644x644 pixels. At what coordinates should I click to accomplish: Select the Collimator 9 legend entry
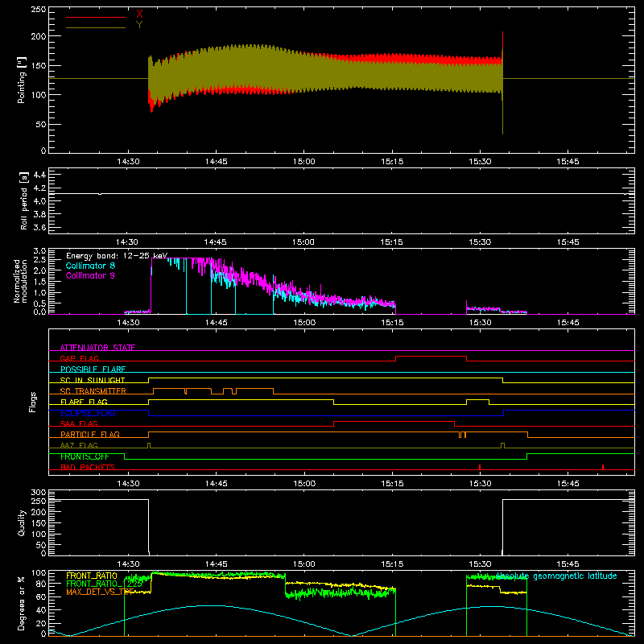(x=90, y=275)
